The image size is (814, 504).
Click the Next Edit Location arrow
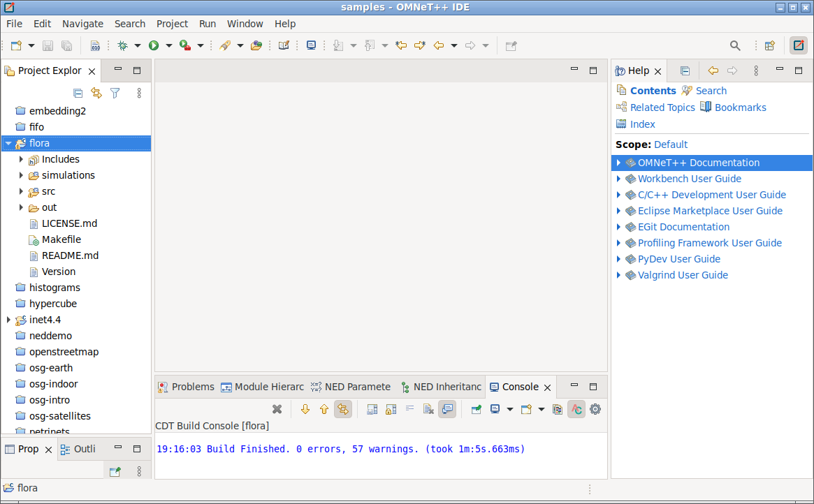[419, 45]
